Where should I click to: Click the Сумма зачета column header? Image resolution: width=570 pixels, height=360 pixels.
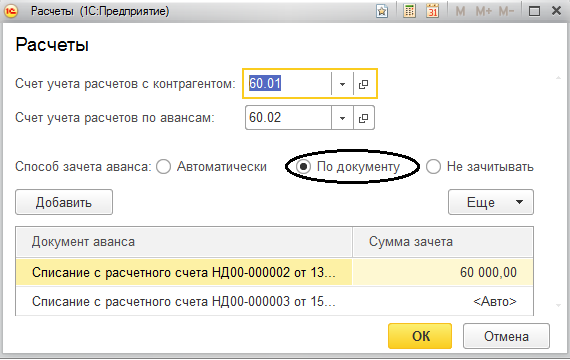tap(443, 242)
